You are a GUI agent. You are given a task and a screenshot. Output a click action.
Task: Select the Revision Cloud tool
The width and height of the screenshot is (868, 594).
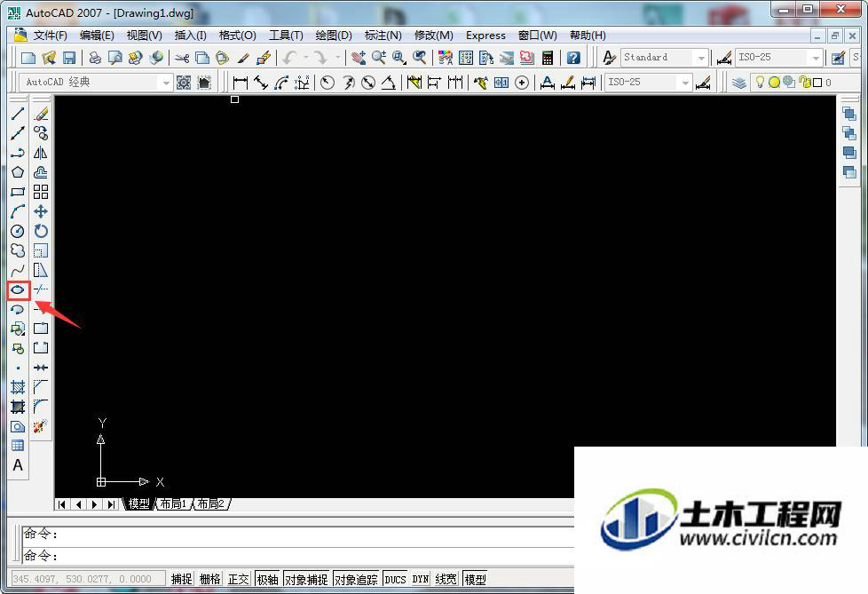pyautogui.click(x=18, y=250)
